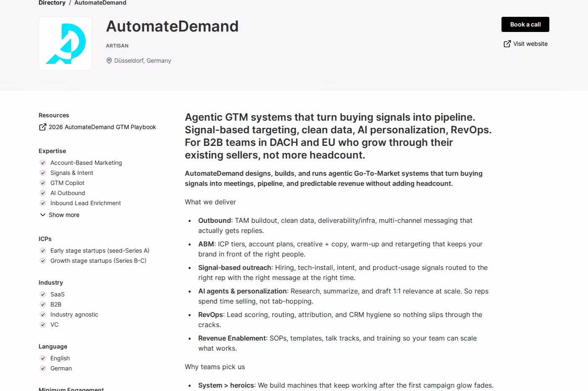This screenshot has width=588, height=391.
Task: Click the check icon beside Industry agnostic
Action: 43,314
